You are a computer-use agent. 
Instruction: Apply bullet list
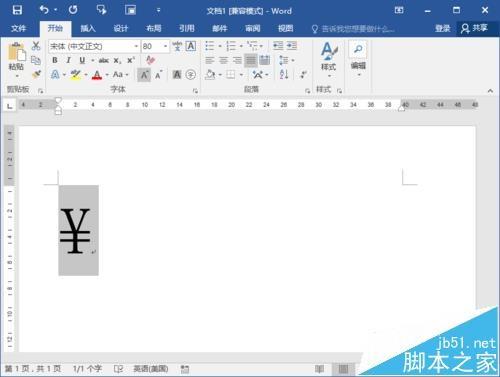[210, 46]
